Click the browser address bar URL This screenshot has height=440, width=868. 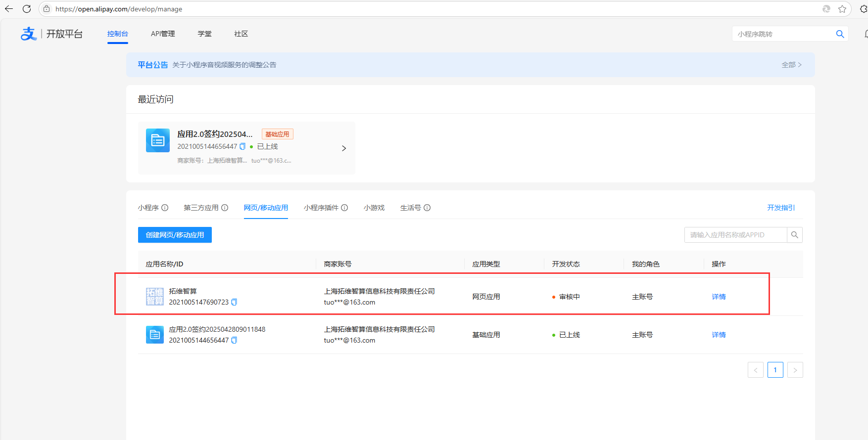119,9
